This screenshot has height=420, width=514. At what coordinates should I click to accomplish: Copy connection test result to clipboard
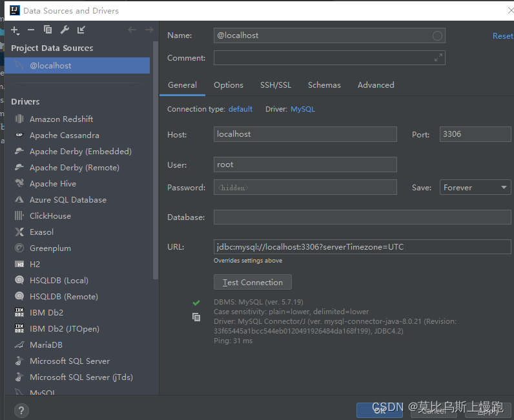coord(196,317)
